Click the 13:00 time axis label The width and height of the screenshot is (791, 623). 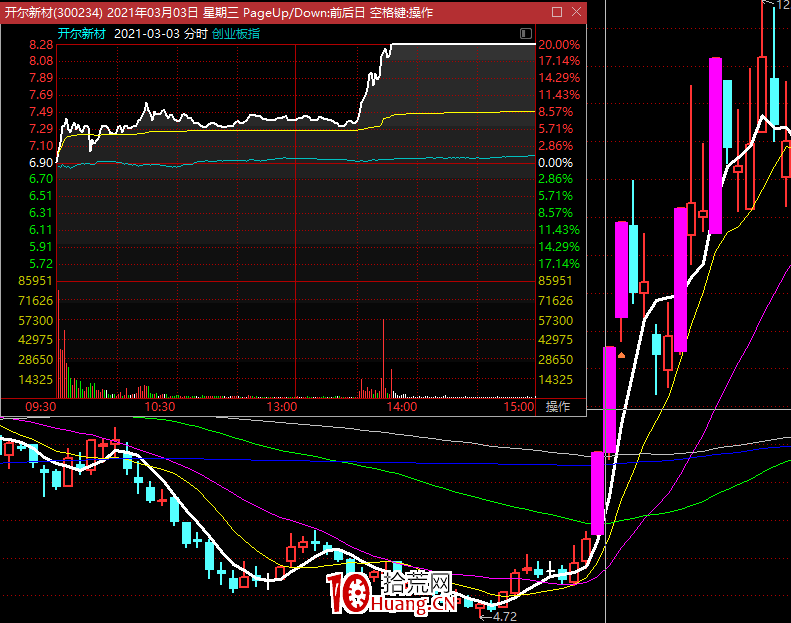pyautogui.click(x=281, y=407)
